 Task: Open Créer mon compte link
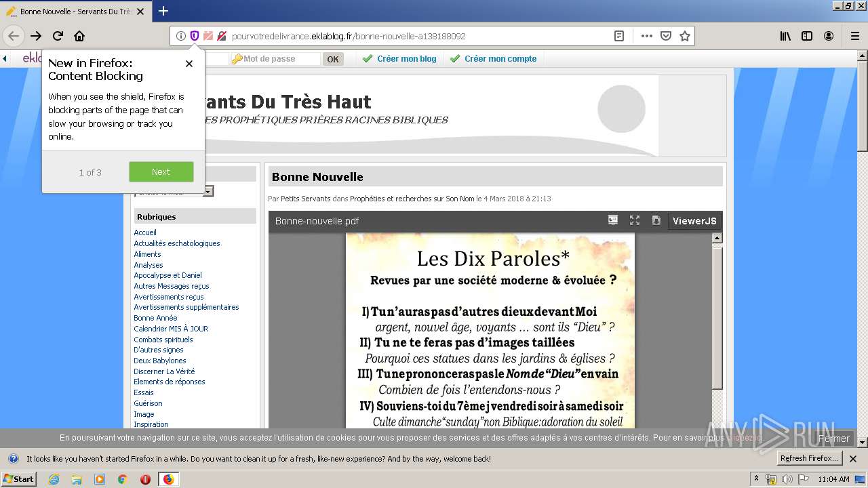[500, 59]
